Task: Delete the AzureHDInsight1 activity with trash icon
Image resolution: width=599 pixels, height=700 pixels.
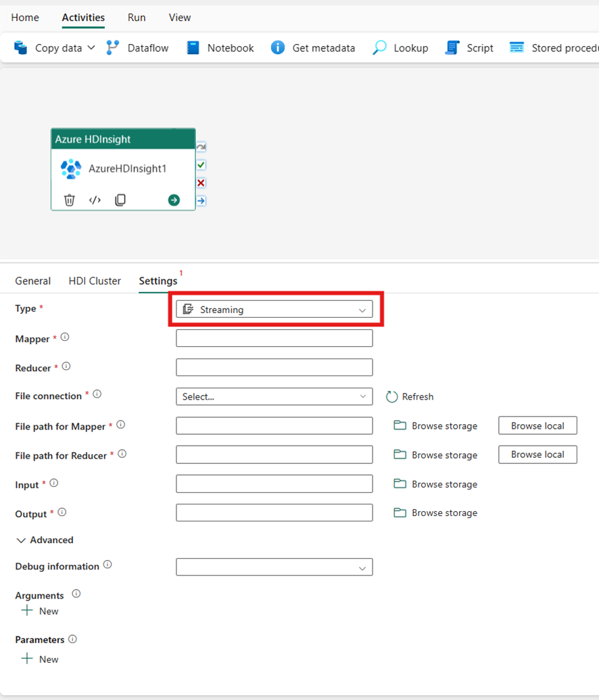Action: point(69,200)
